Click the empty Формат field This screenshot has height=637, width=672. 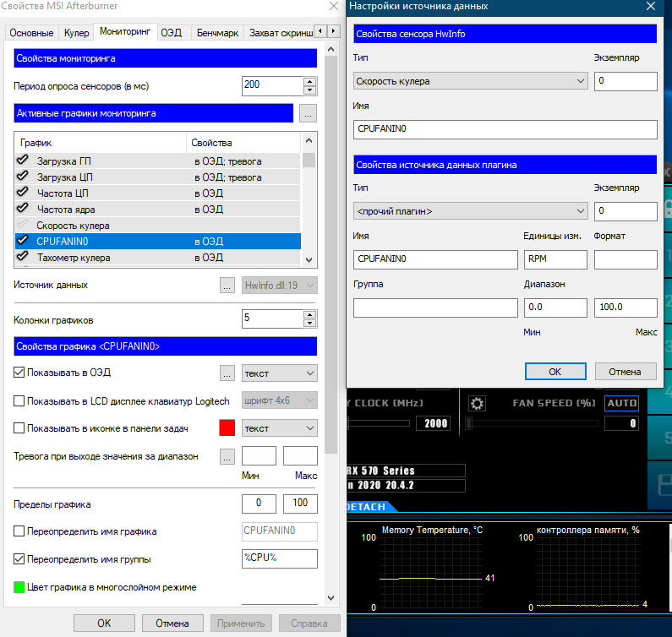click(626, 259)
